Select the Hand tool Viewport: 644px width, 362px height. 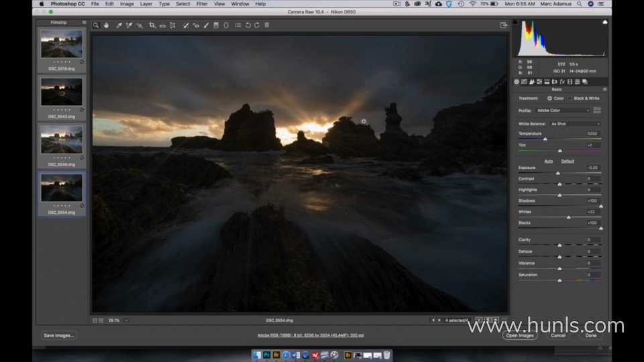106,25
